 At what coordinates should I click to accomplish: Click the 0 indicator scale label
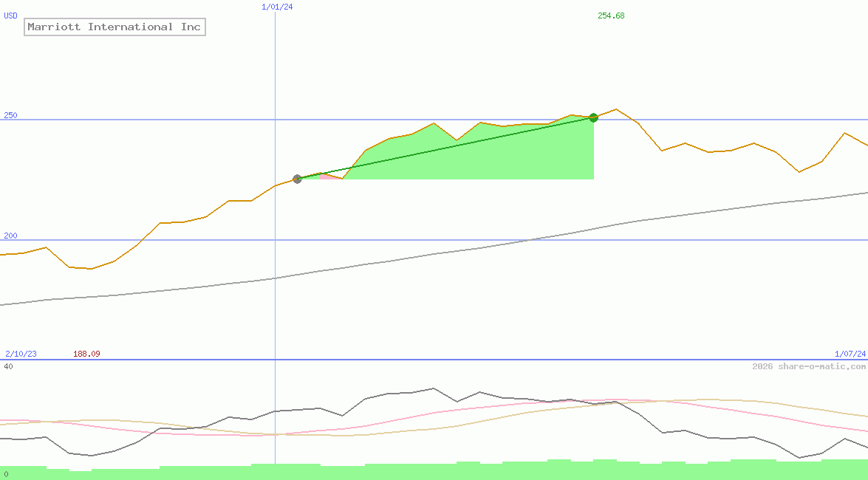(6, 475)
